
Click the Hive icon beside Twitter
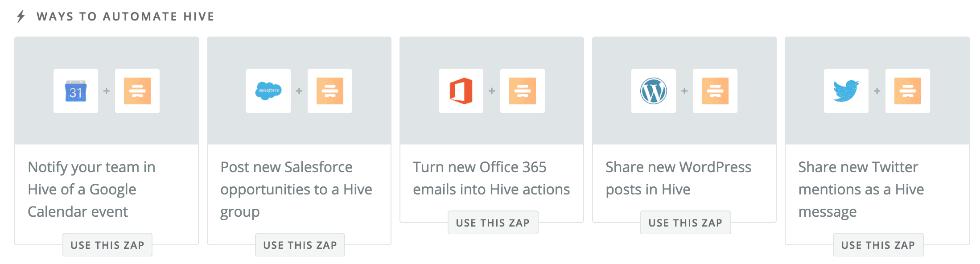coord(907,91)
